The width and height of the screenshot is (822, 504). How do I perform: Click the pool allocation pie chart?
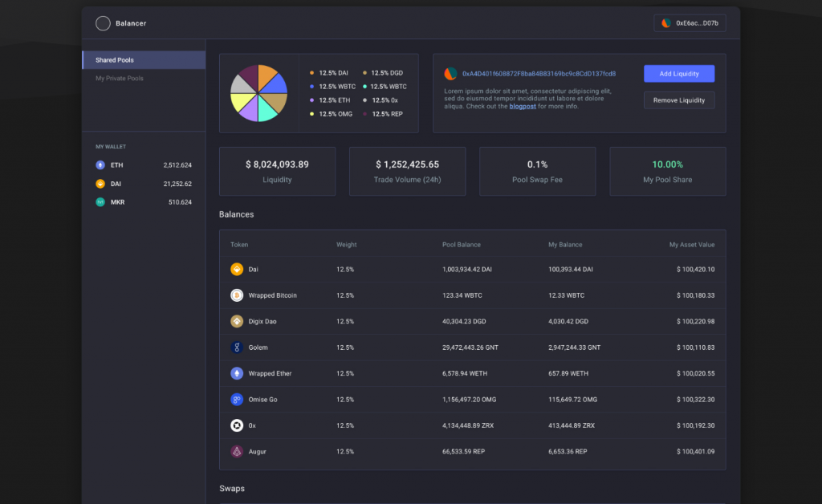click(258, 93)
